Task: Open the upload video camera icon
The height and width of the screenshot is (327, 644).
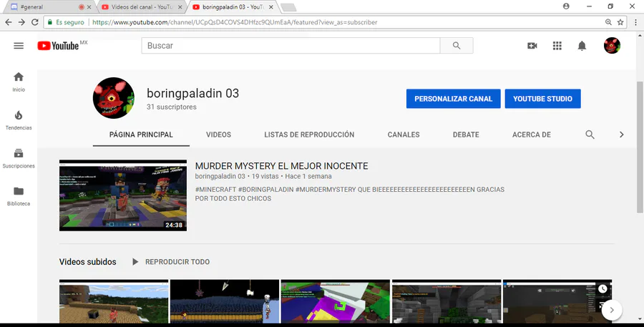Action: point(532,46)
